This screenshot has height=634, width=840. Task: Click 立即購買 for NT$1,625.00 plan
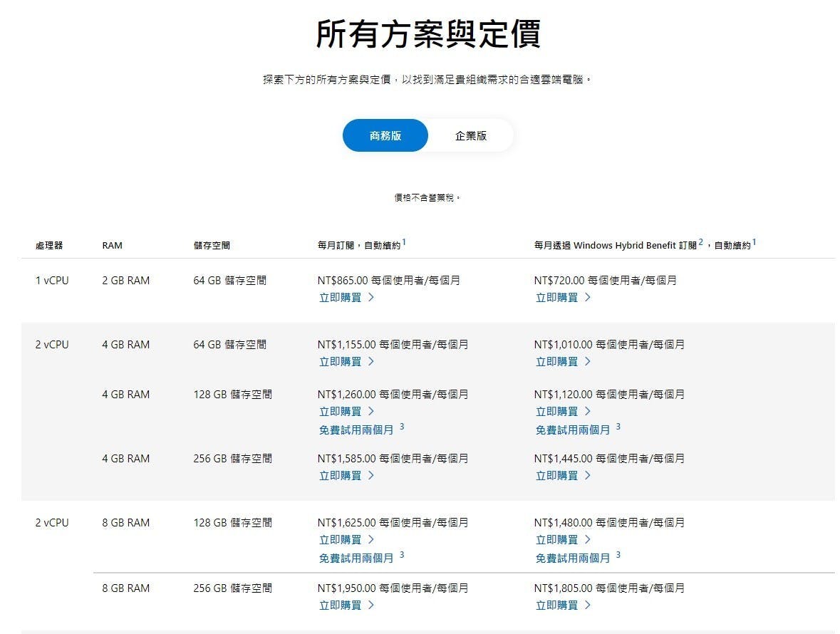pos(346,540)
